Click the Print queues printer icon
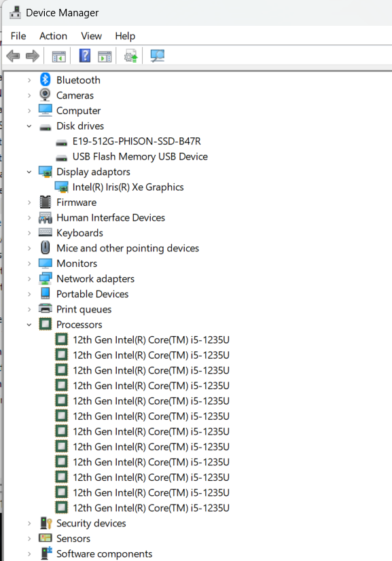Screen dimensions: 392x561 [45, 308]
